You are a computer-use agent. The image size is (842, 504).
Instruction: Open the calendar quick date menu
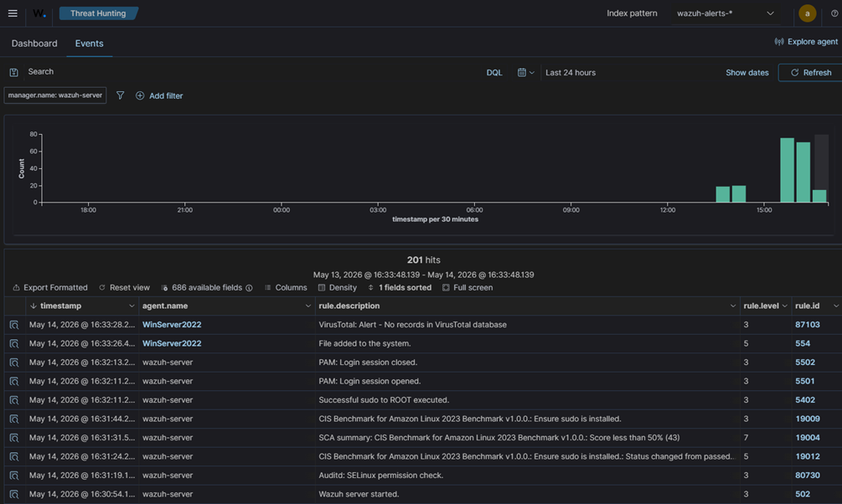pos(525,73)
